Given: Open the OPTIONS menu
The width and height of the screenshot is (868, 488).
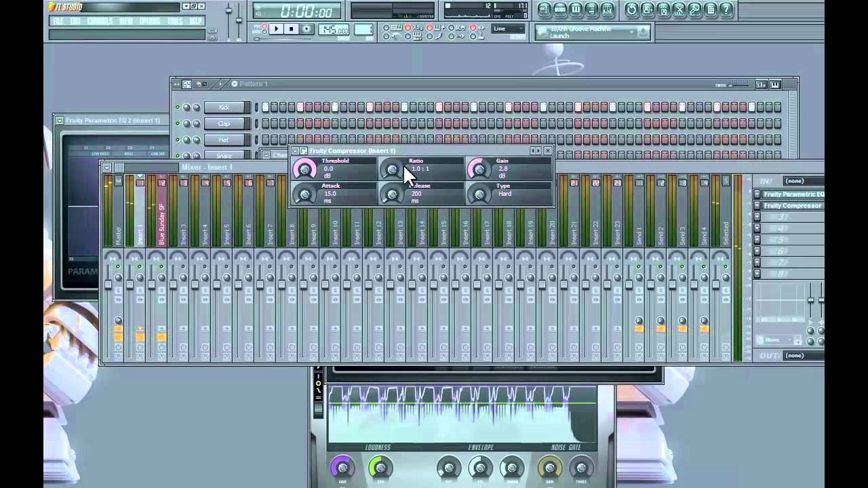Looking at the screenshot, I should tap(150, 21).
